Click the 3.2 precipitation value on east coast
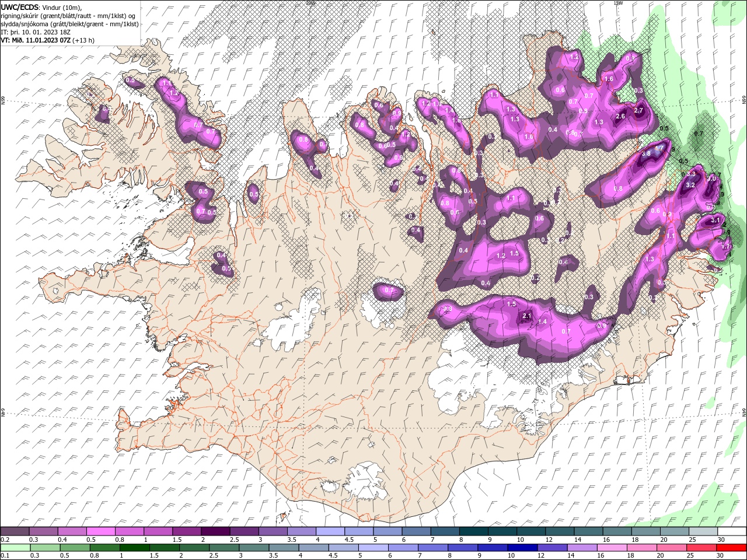This screenshot has width=747, height=560. click(x=690, y=185)
